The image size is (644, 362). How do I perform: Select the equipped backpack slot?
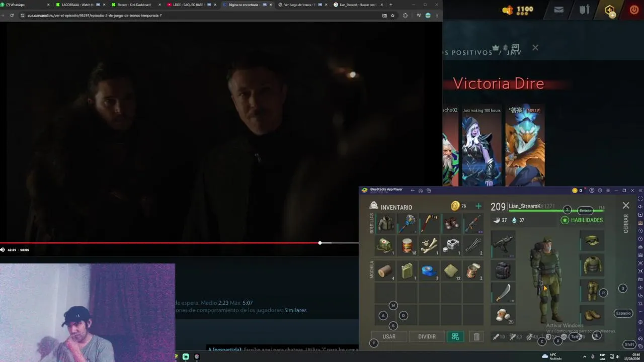coord(503,269)
